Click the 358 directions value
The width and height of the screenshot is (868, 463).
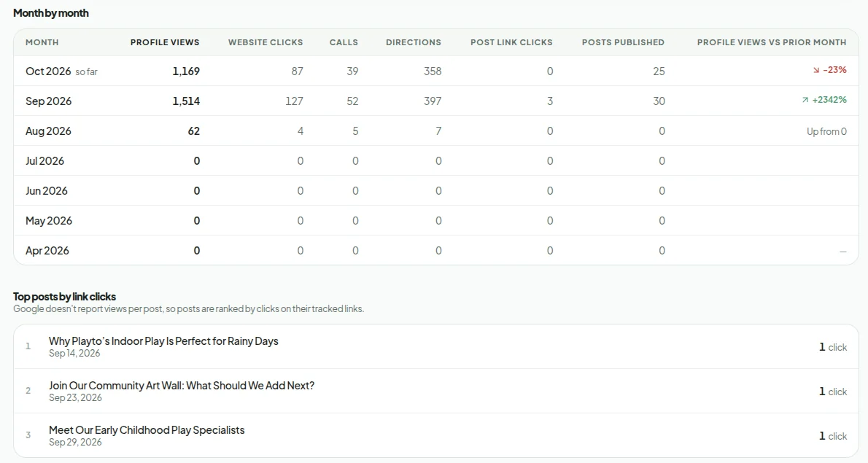pos(433,71)
